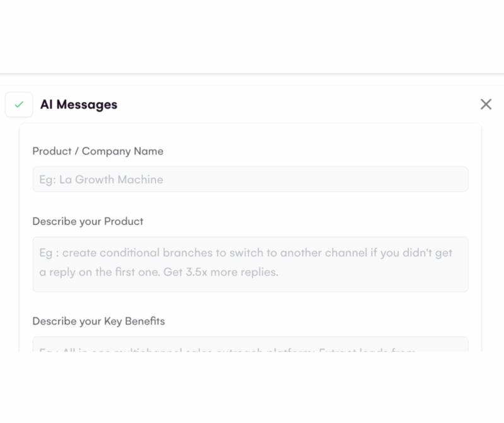Click the partially visible Key Benefits text area
This screenshot has width=504, height=423.
250,345
